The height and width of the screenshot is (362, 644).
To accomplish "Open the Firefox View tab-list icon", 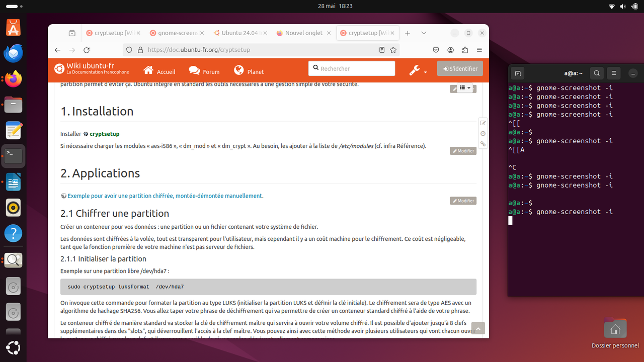I will tap(72, 33).
